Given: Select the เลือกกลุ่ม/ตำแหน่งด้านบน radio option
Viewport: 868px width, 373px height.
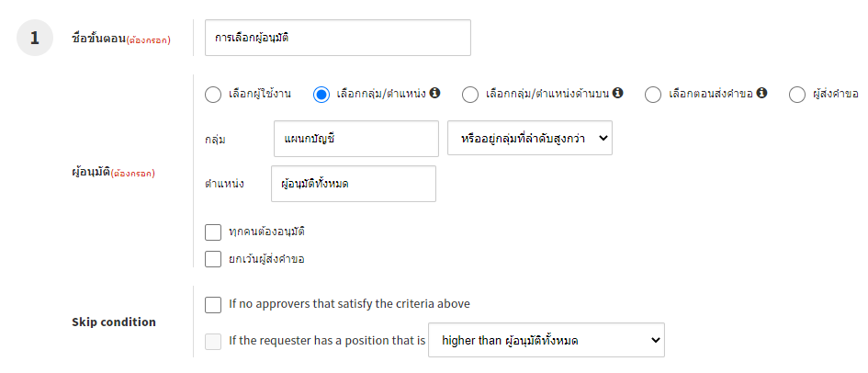Looking at the screenshot, I should [470, 94].
